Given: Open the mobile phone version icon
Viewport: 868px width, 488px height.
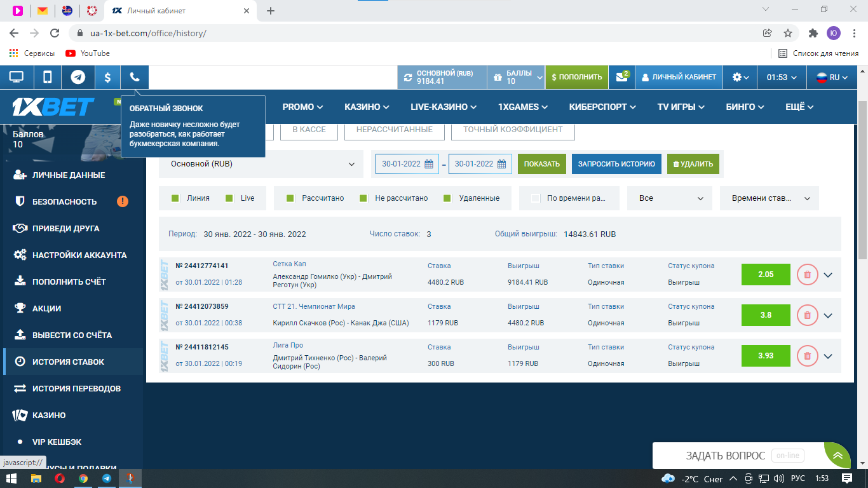Looking at the screenshot, I should click(48, 78).
